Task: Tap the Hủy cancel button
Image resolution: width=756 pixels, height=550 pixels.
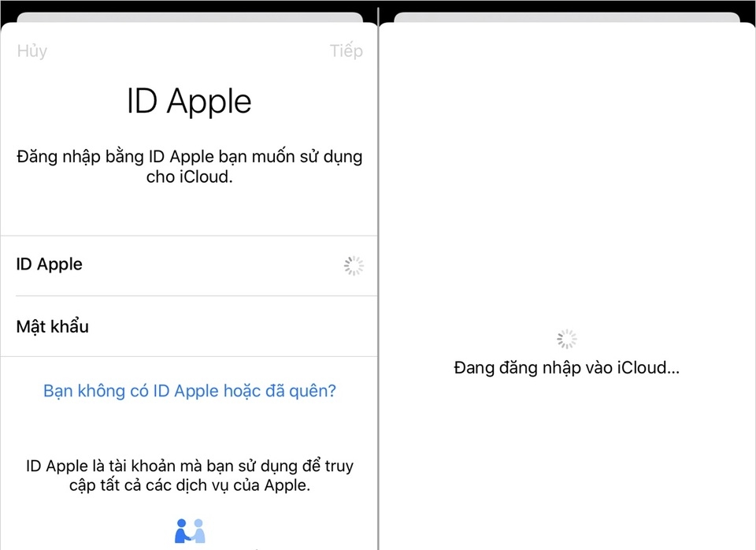Action: tap(31, 51)
